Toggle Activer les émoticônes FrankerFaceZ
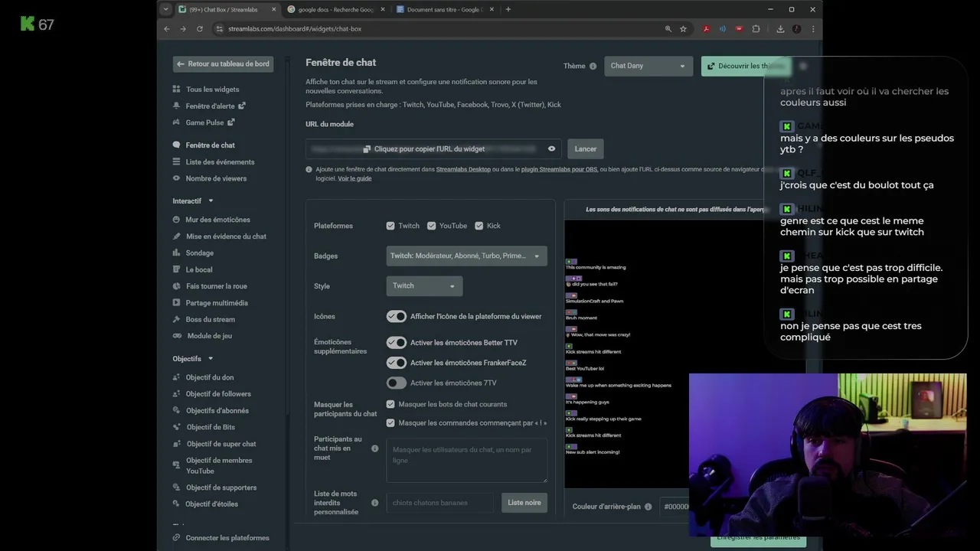980x551 pixels. point(396,363)
